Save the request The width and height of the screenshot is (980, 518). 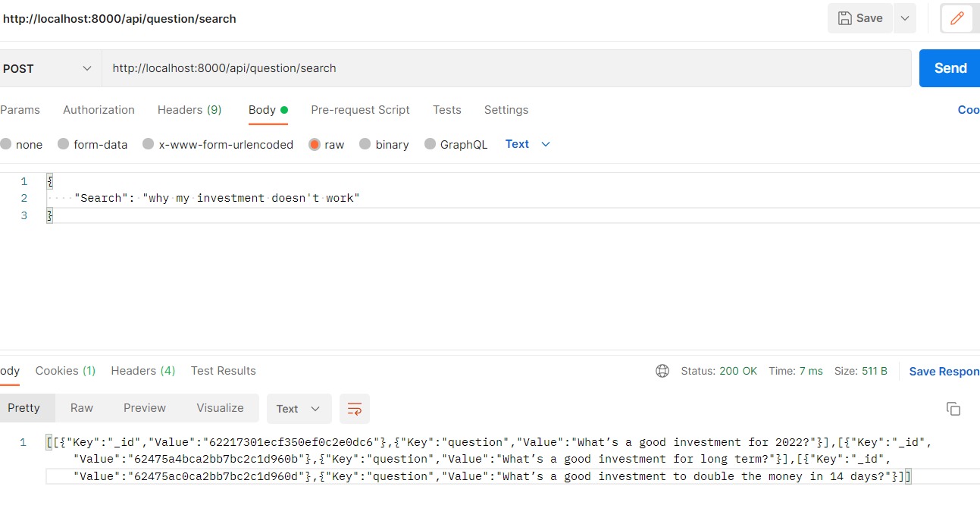[859, 18]
